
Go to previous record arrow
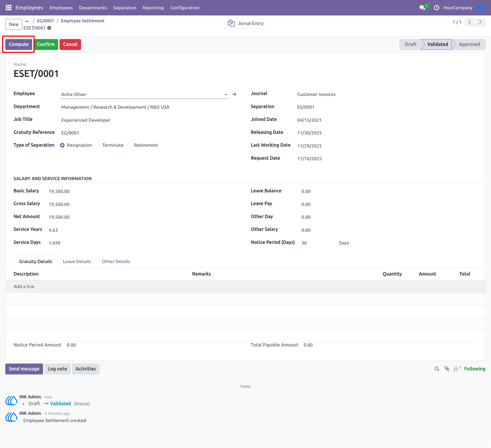click(470, 22)
